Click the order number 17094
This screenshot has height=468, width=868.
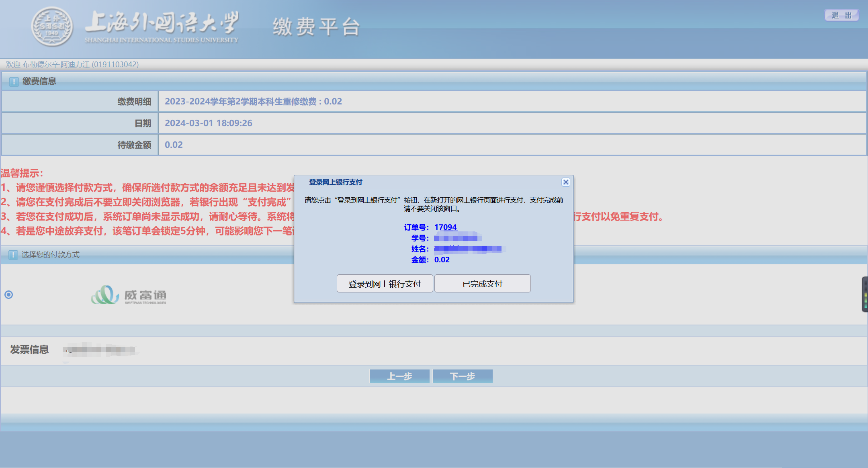[445, 227]
